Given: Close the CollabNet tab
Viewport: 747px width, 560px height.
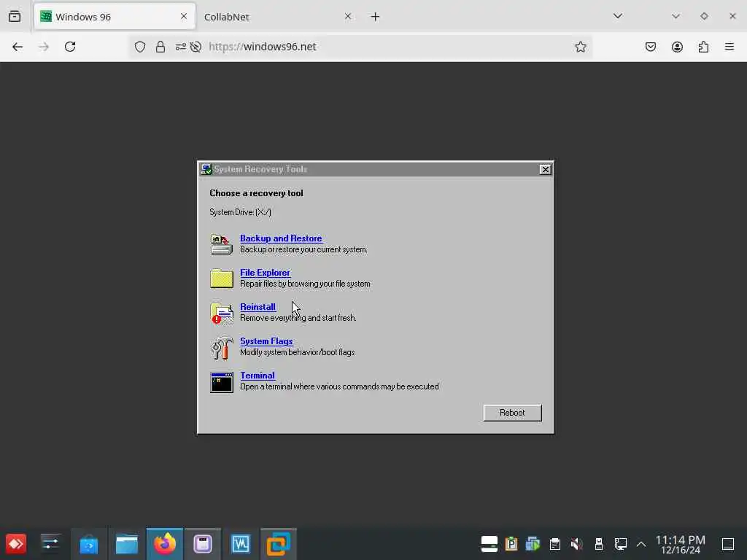Looking at the screenshot, I should click(348, 17).
